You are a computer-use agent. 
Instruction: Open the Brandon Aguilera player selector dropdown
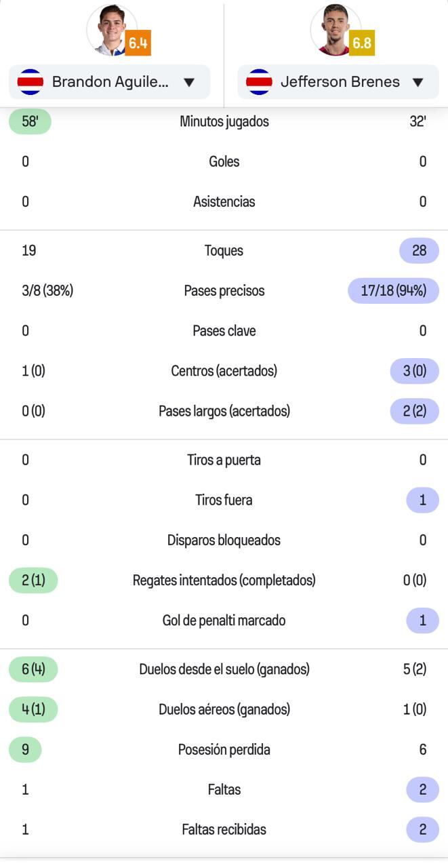point(108,81)
